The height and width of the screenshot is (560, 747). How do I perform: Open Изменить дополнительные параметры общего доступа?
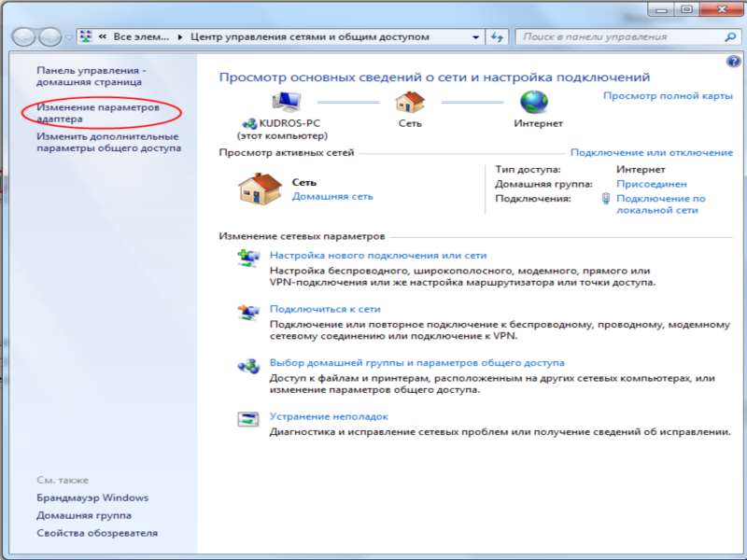point(108,142)
